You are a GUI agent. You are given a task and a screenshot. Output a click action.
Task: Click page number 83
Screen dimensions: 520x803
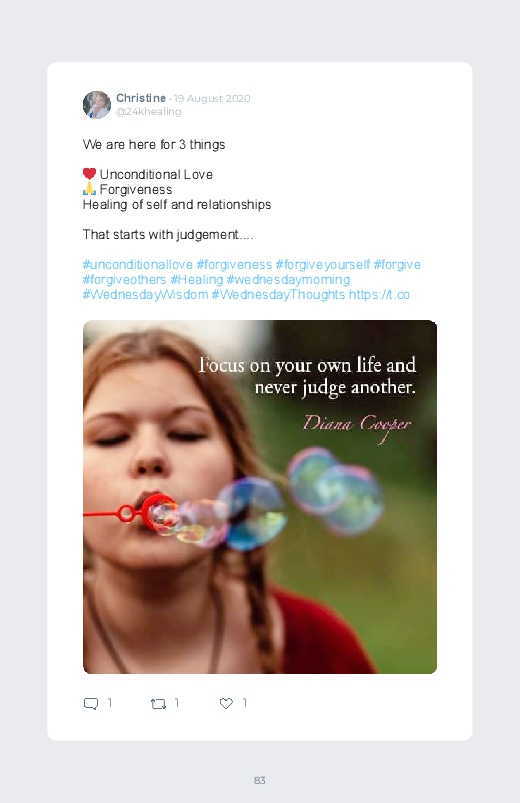pyautogui.click(x=260, y=780)
